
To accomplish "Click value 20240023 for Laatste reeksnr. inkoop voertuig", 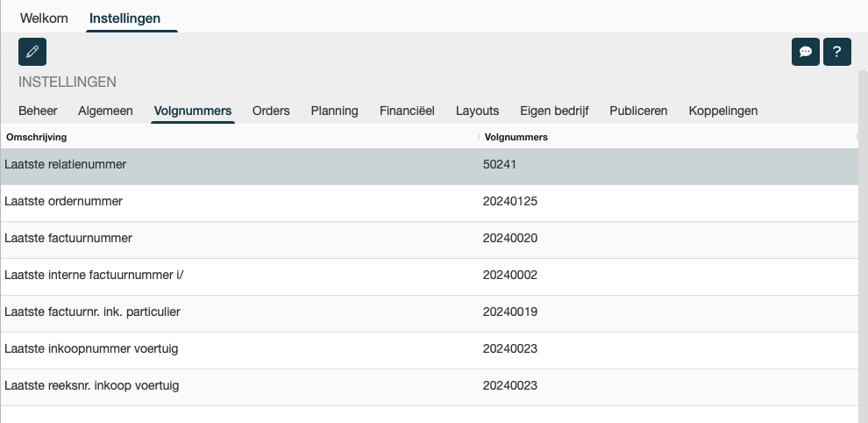I will [510, 385].
